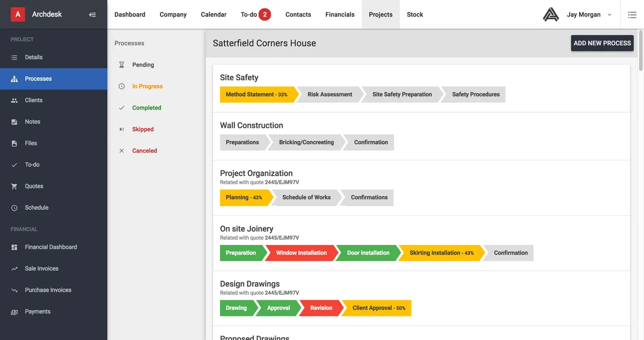Open the list menu icon top right

point(632,15)
